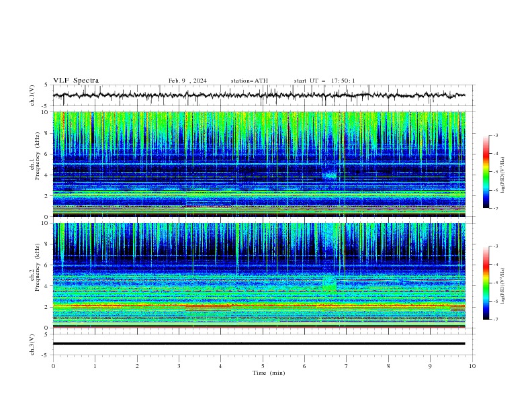Click the "5" tick on ch.1(V) axis
The width and height of the screenshot is (532, 411).
coord(46,85)
